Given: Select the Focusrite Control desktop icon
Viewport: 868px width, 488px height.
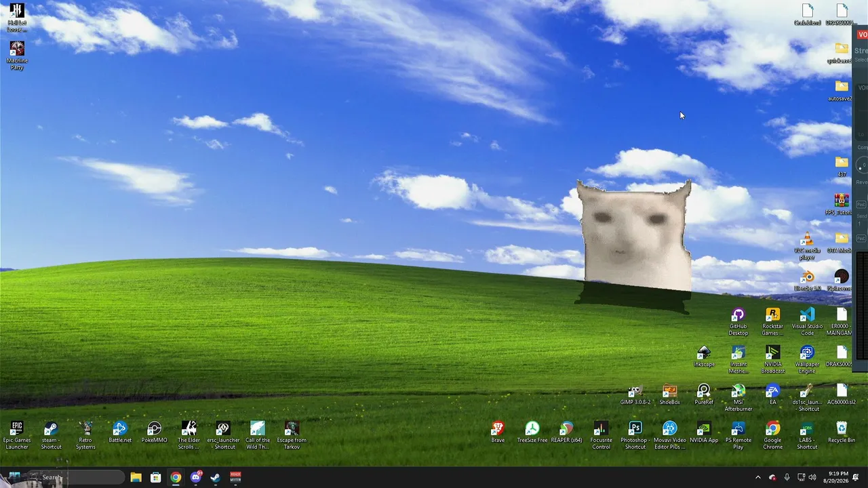Looking at the screenshot, I should [x=601, y=434].
